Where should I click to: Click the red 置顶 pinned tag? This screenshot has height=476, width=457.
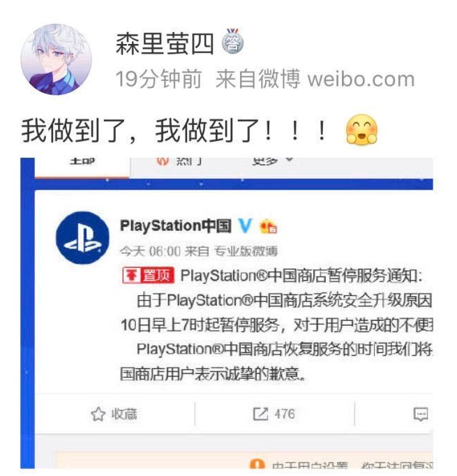(x=148, y=275)
